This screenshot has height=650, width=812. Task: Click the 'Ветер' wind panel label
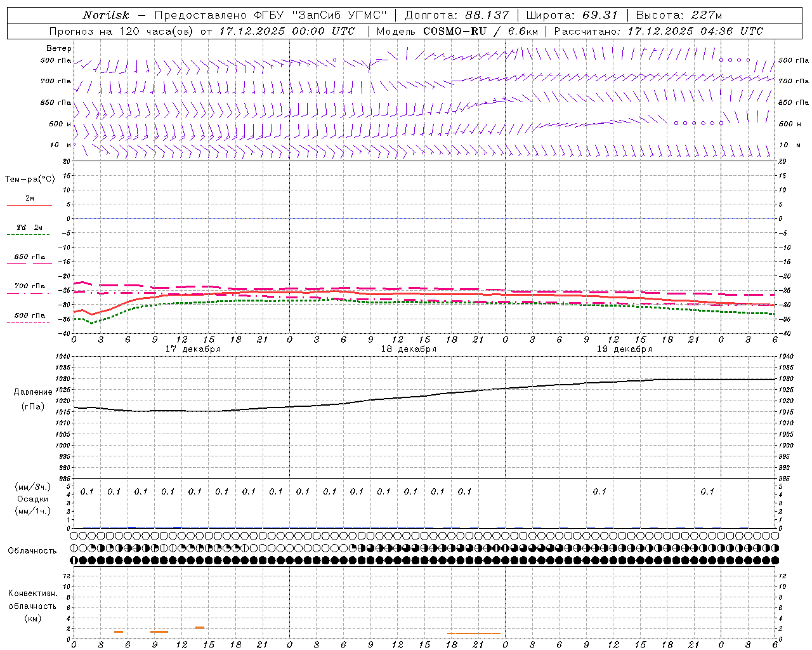pyautogui.click(x=59, y=48)
